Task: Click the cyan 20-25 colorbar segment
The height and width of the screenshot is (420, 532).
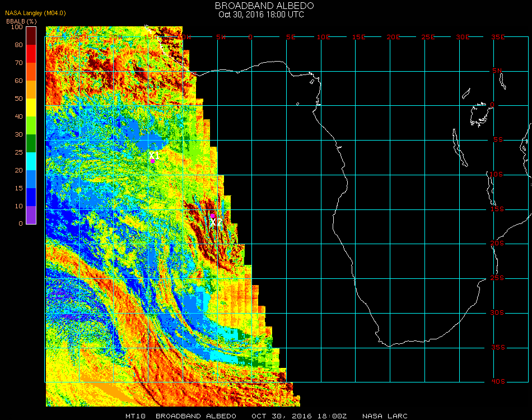Action: 31,161
